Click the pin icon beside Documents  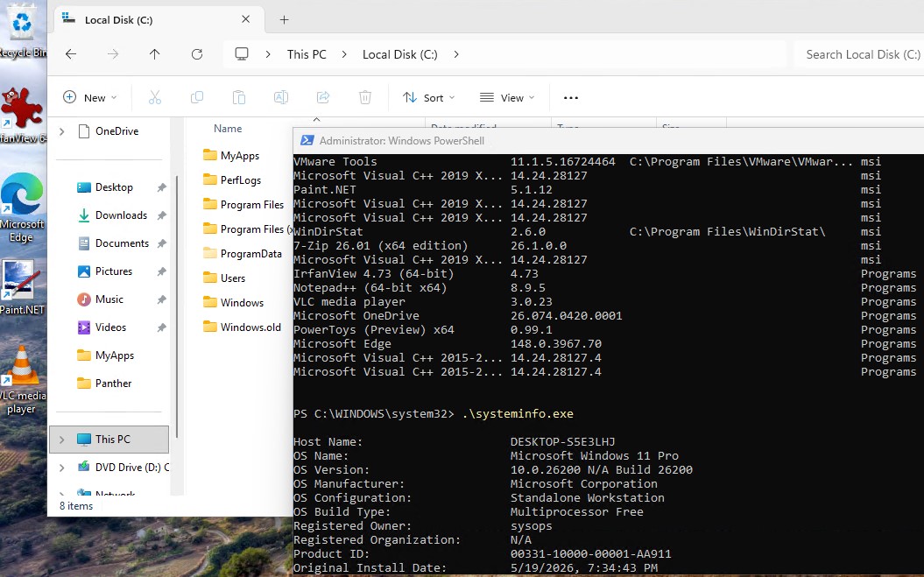point(161,243)
